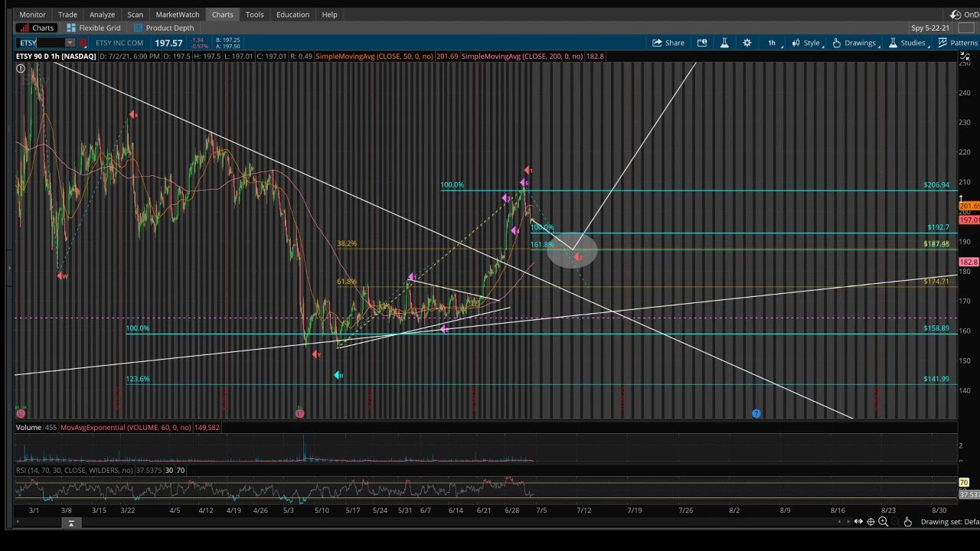Click the red symbol link icon beside ETSY
Screen dimensions: 980x551
(x=83, y=43)
